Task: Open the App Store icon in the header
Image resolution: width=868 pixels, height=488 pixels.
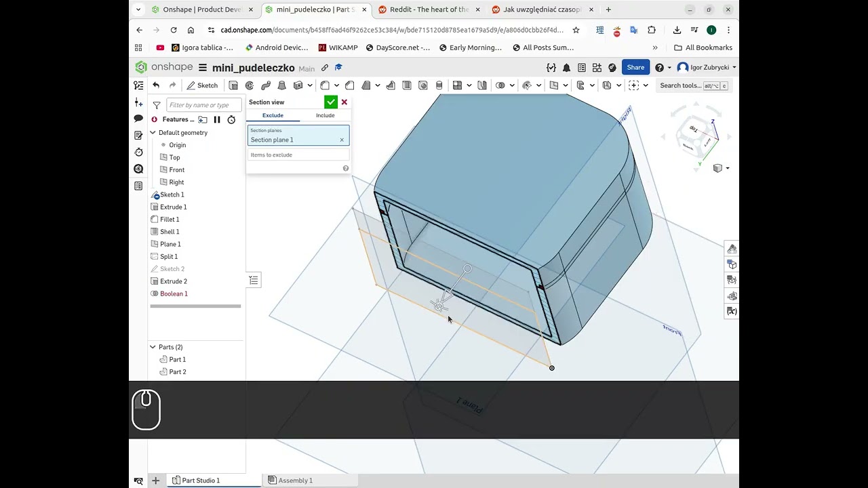Action: point(597,68)
